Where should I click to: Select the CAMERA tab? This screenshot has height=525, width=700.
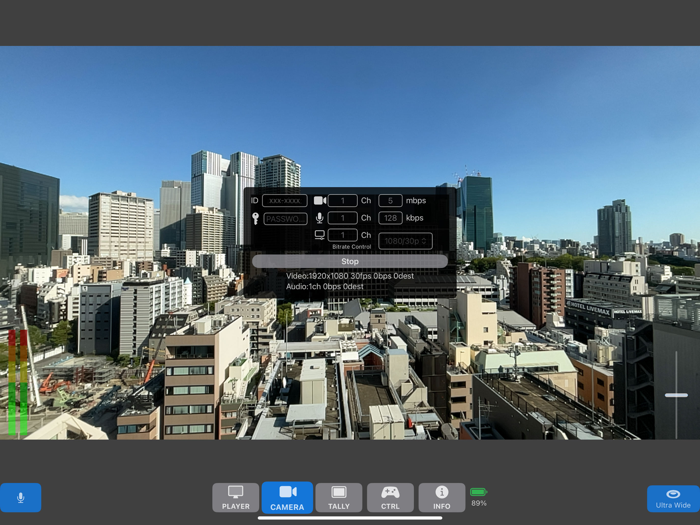(287, 497)
